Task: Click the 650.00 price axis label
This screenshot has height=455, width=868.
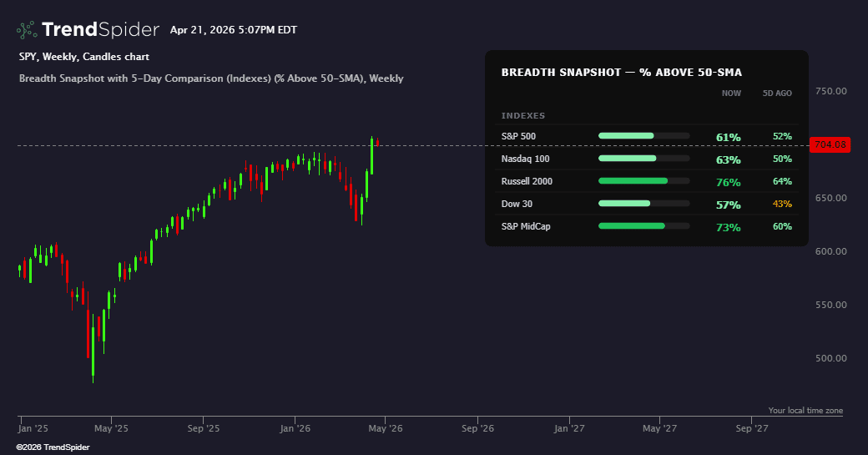Action: point(831,198)
